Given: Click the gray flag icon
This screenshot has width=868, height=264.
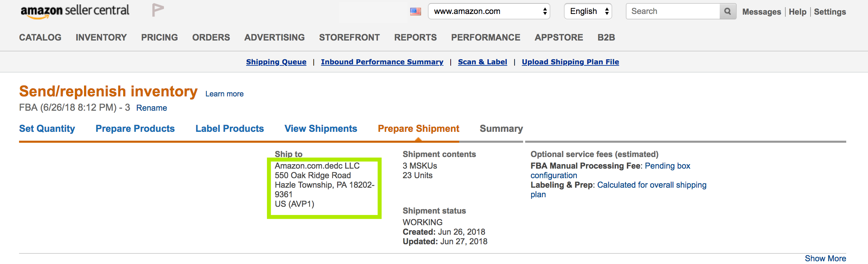Looking at the screenshot, I should (158, 10).
